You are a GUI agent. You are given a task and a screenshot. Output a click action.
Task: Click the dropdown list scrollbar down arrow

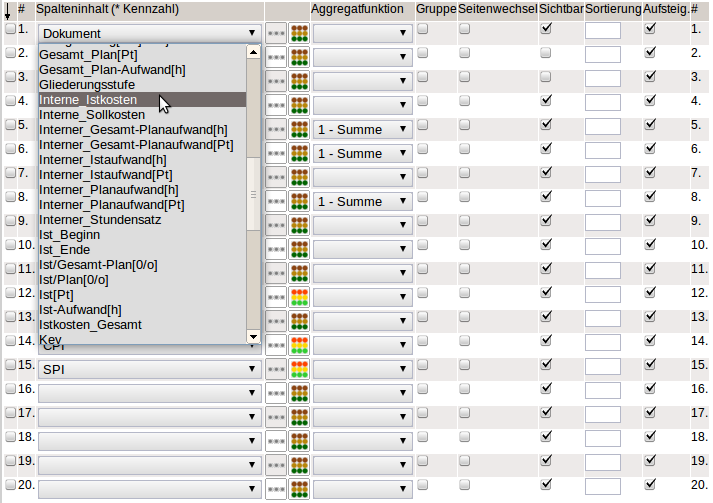[253, 337]
